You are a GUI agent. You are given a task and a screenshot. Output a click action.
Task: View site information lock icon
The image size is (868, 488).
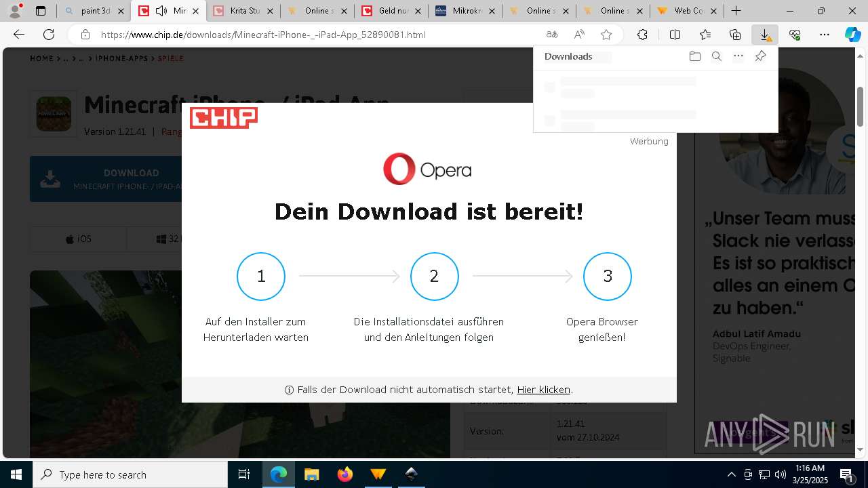click(85, 35)
